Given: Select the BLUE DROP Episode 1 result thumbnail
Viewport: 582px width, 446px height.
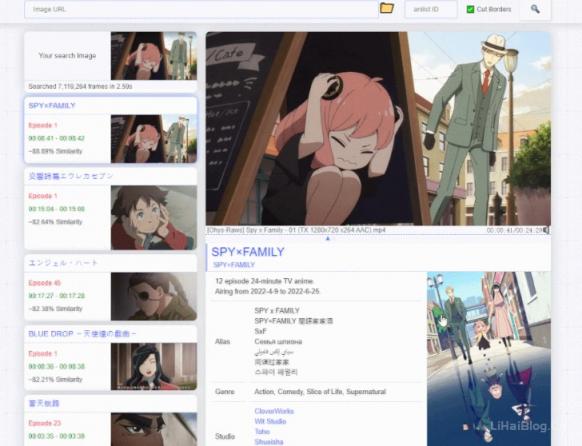Looking at the screenshot, I should pos(154,367).
